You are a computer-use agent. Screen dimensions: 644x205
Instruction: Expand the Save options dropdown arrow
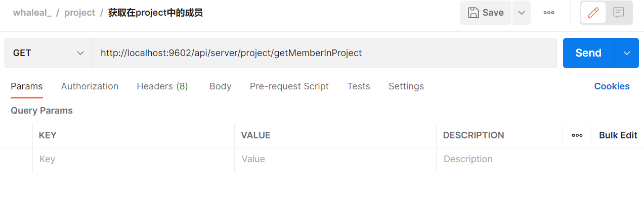coord(522,13)
